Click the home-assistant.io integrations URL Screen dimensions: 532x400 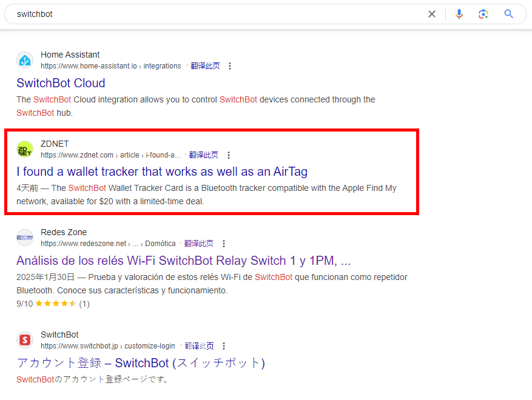tap(110, 66)
